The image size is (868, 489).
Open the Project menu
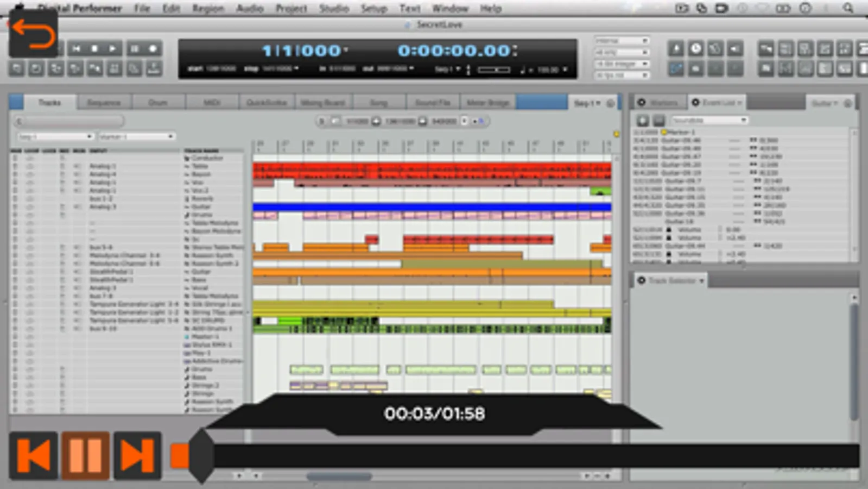pyautogui.click(x=291, y=8)
